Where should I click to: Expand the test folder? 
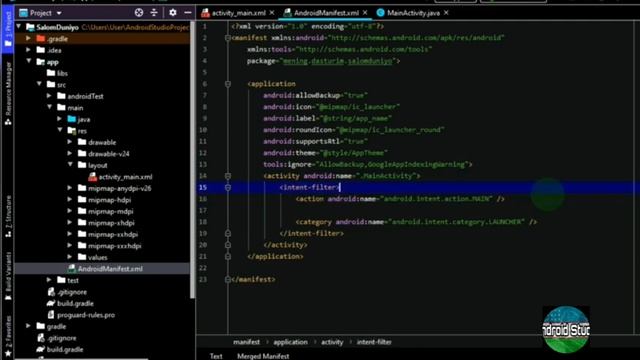(49, 280)
